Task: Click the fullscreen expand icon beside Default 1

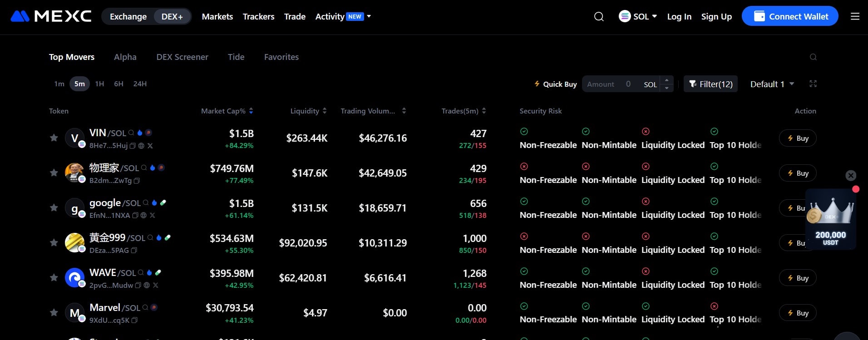Action: [x=813, y=84]
